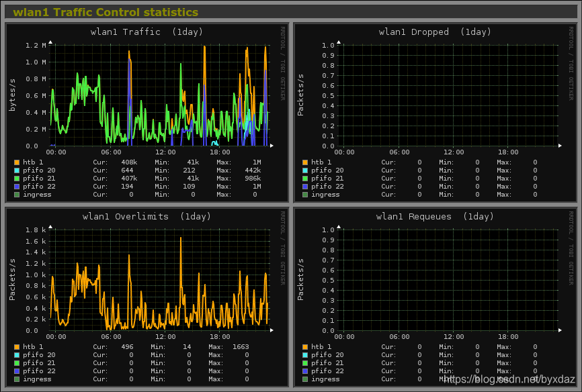
Task: Click the blue pfifo 22 swatch in Traffic legend
Action: click(17, 187)
